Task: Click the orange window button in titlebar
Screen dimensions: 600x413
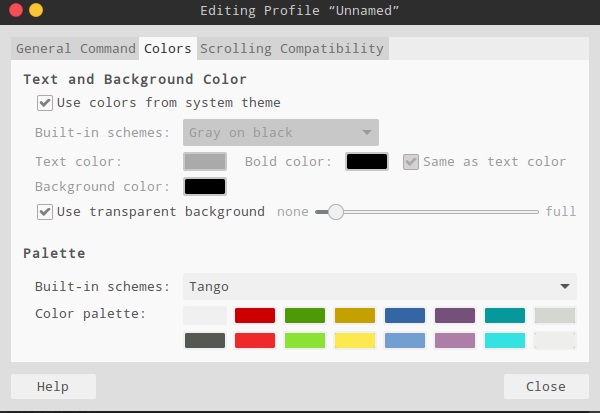Action: (x=36, y=10)
